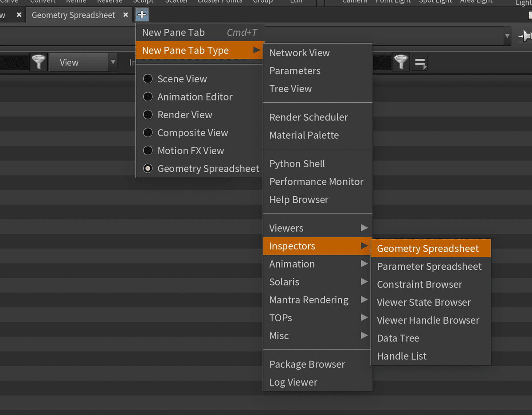Choose New Pane Tab menu entry

point(173,32)
